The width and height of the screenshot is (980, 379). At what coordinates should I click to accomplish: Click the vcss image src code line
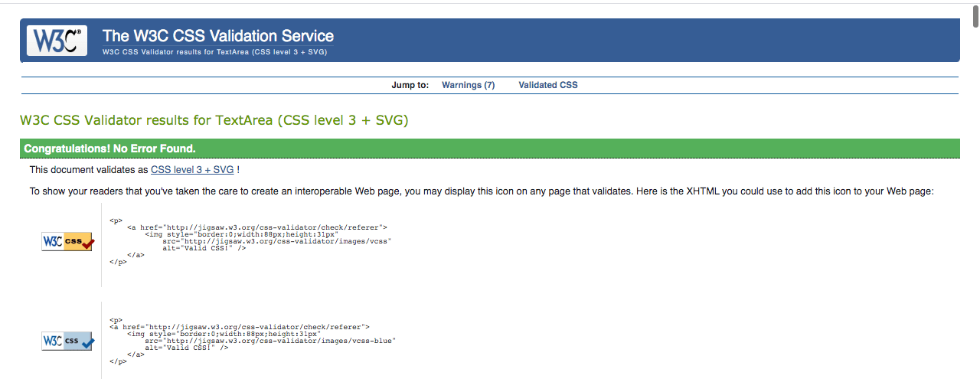277,240
